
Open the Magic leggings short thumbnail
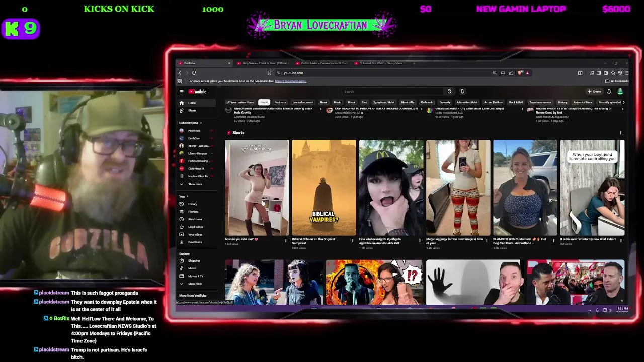[458, 188]
